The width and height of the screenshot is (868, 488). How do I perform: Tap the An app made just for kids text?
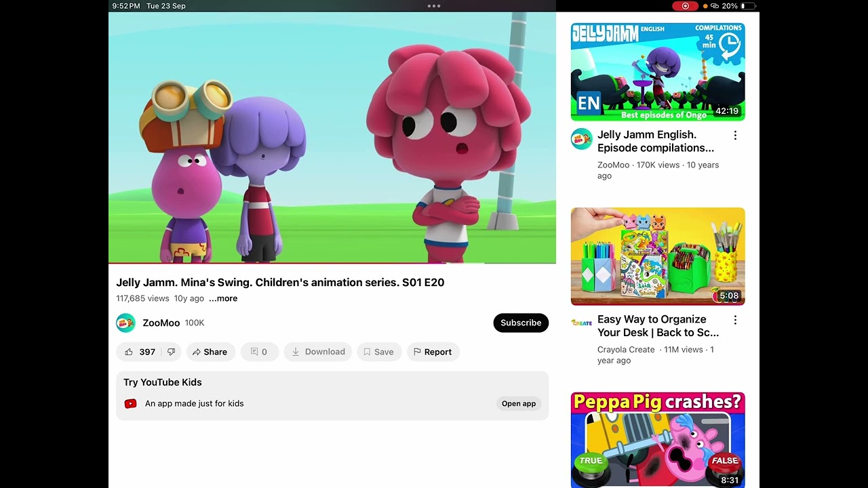click(194, 403)
